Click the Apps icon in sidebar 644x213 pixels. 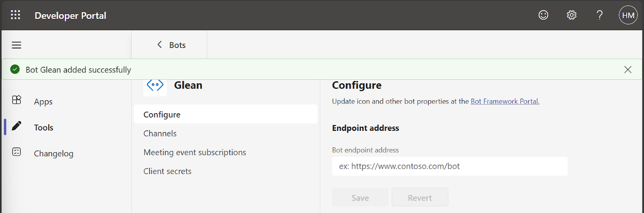(17, 100)
